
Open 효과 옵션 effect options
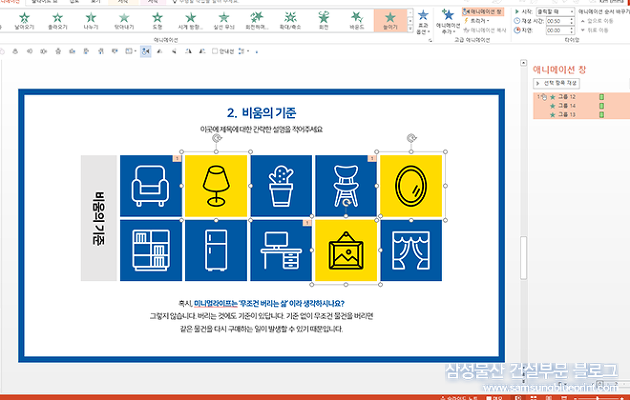click(423, 22)
